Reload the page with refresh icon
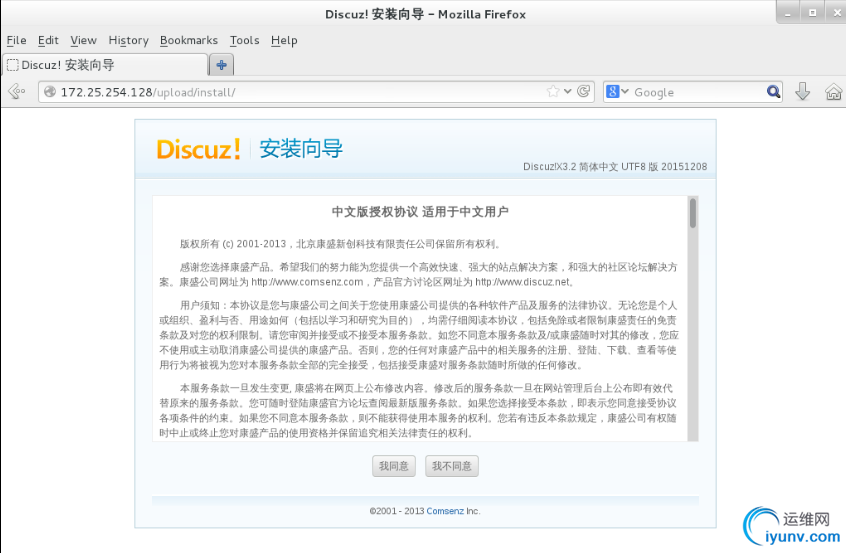The width and height of the screenshot is (846, 553). (583, 91)
